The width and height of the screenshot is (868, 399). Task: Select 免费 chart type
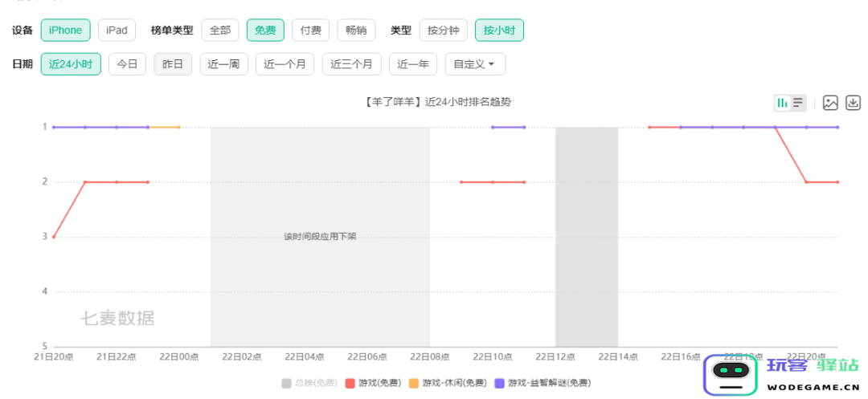click(265, 31)
